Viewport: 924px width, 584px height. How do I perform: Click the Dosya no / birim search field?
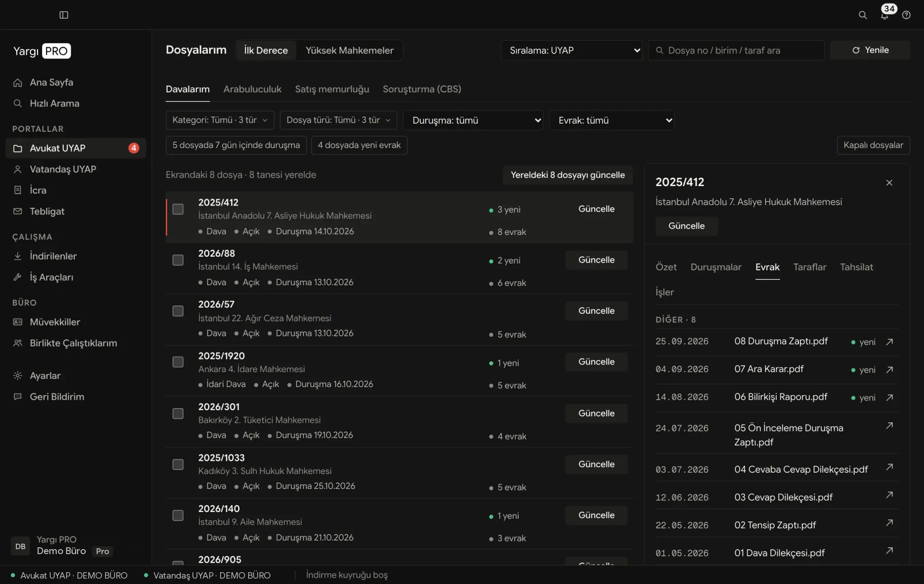[x=736, y=50]
